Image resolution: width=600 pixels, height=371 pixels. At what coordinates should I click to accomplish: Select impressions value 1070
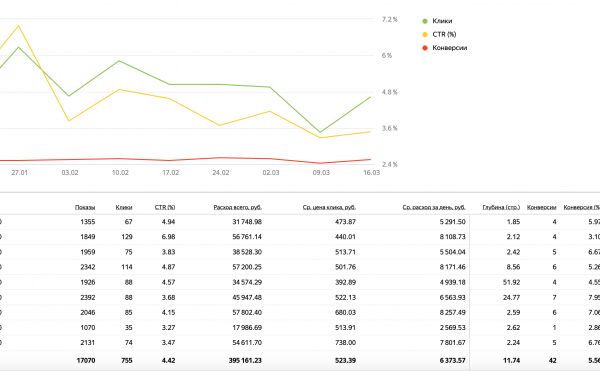pos(88,328)
